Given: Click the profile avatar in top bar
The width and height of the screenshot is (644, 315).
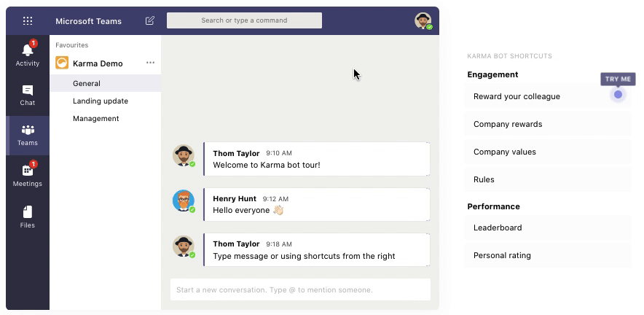Looking at the screenshot, I should pos(423,20).
